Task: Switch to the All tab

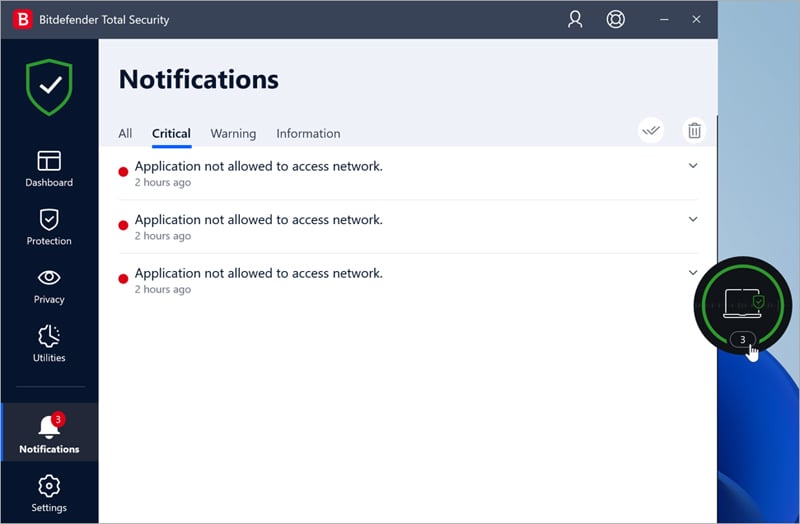Action: point(125,134)
